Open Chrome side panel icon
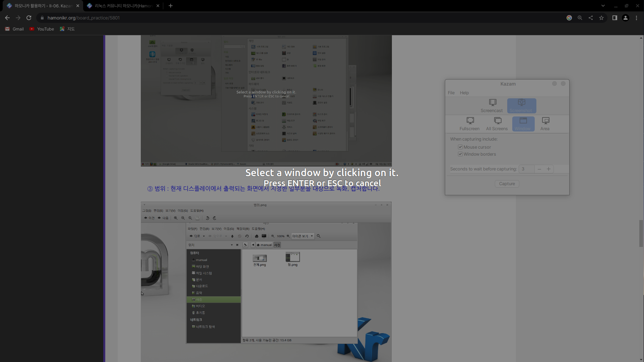 pyautogui.click(x=614, y=18)
